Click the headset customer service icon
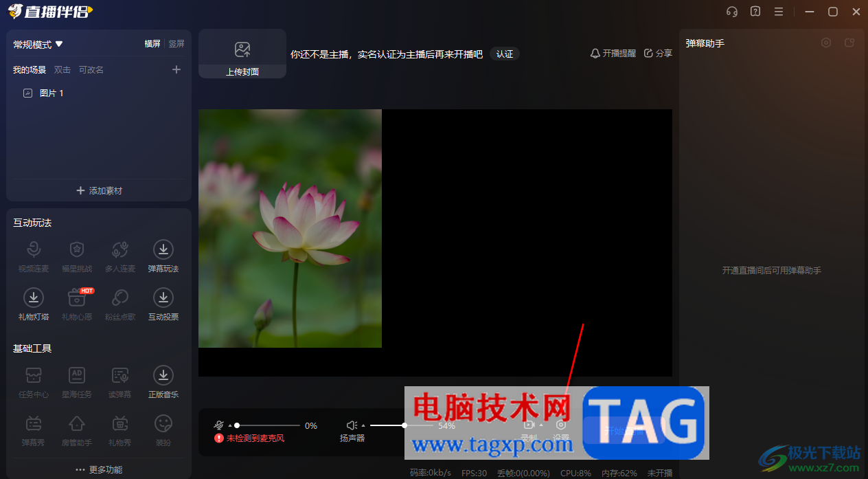 pyautogui.click(x=732, y=12)
